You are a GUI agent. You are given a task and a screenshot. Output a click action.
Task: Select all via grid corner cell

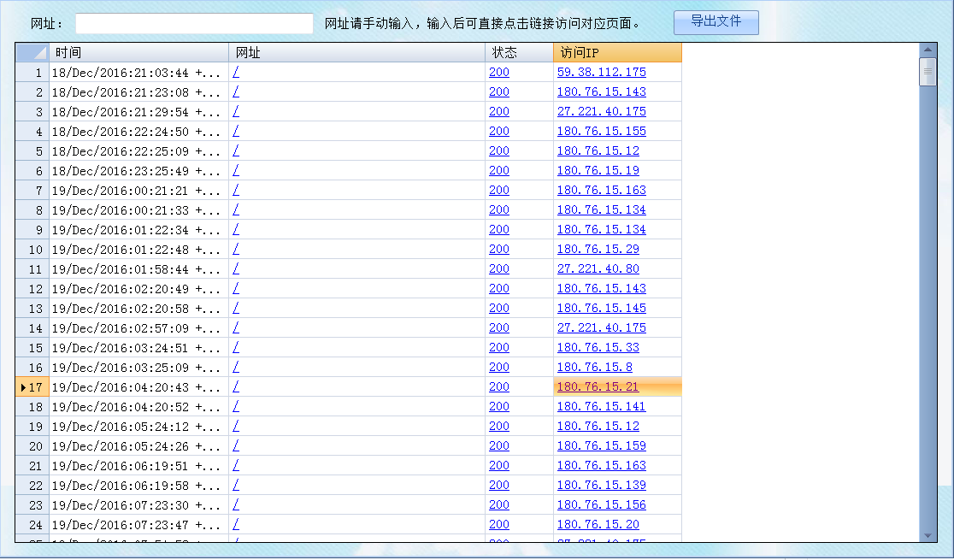point(32,53)
